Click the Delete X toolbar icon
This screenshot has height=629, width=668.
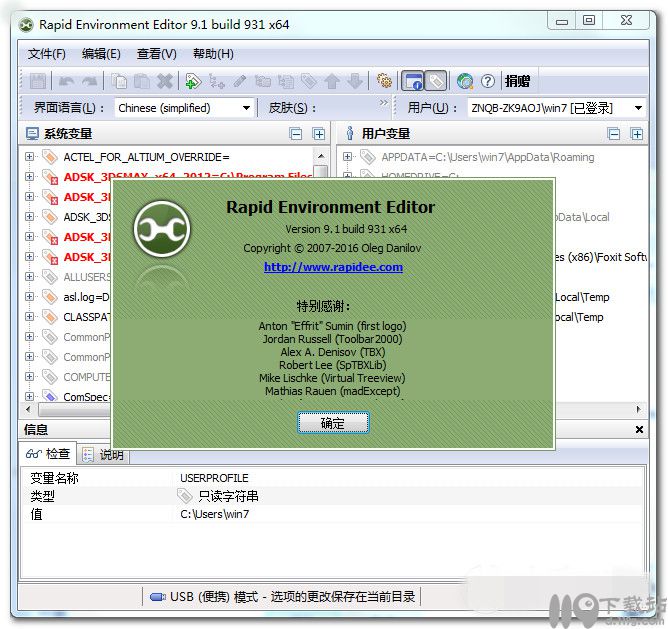(x=165, y=81)
